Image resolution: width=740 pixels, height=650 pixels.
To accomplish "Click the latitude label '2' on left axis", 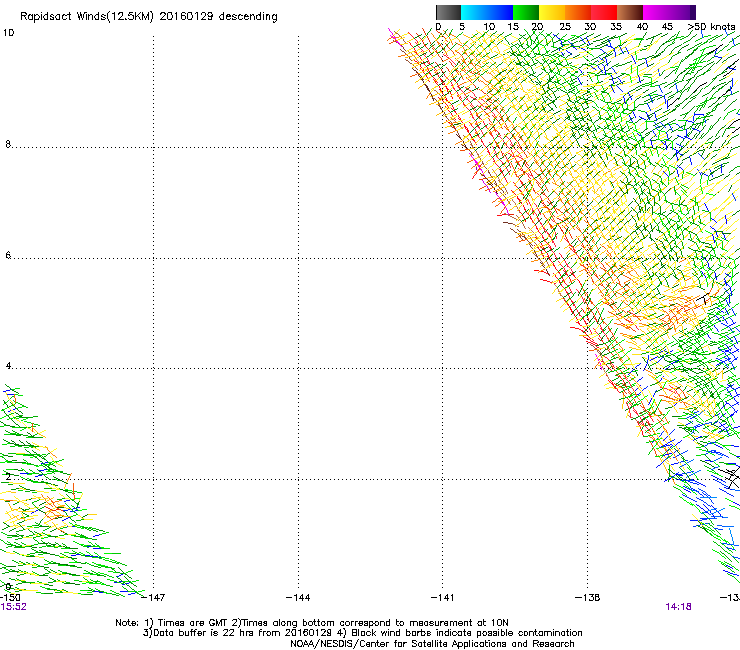I will [x=8, y=477].
